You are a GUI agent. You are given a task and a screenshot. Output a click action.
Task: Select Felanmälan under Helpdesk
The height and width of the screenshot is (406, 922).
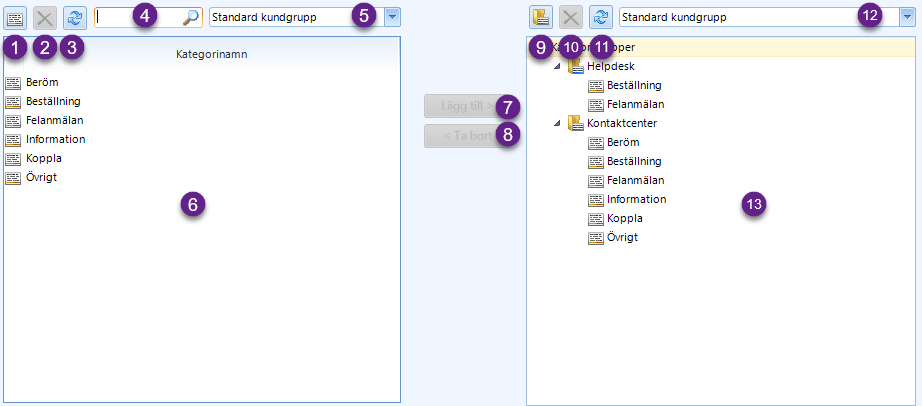[636, 105]
